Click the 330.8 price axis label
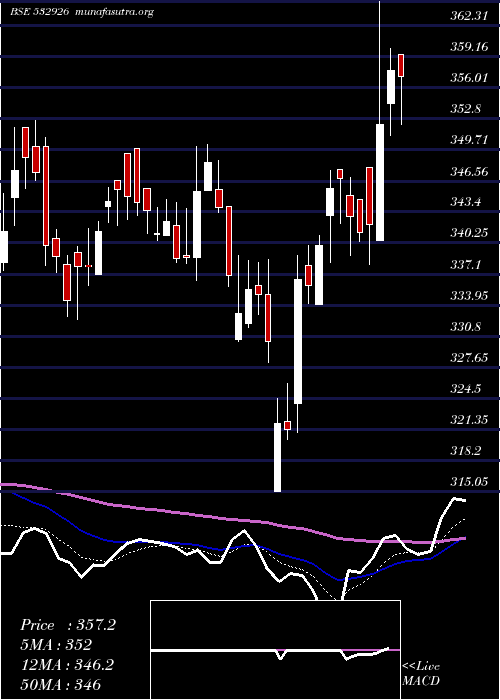 (465, 326)
